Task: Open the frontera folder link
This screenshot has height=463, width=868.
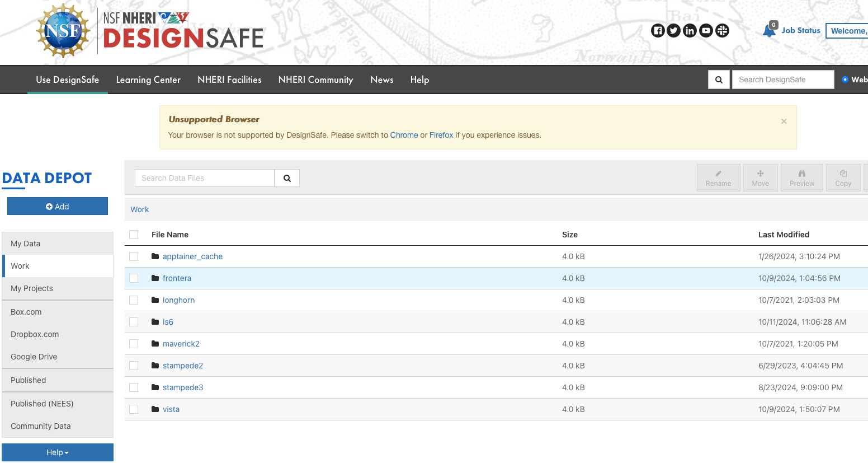Action: [177, 278]
